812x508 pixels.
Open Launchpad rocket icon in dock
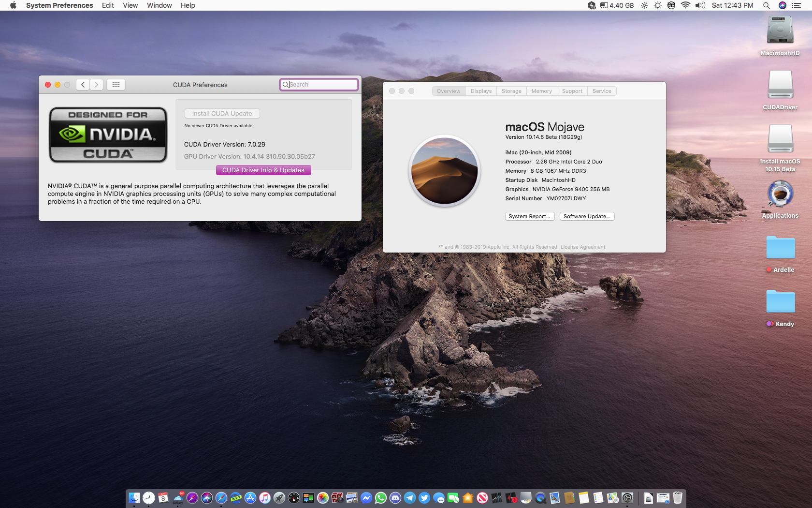[279, 498]
